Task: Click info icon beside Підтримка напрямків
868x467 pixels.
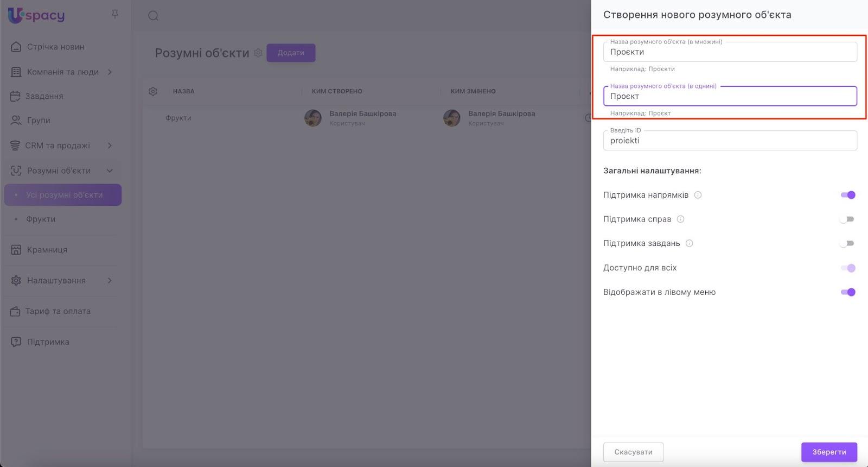Action: point(698,195)
